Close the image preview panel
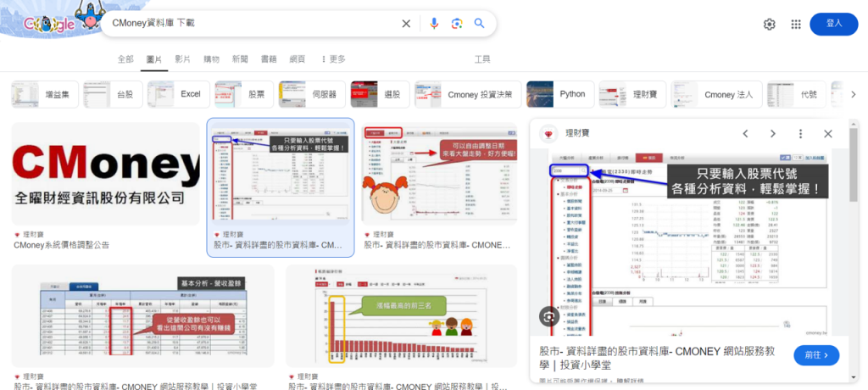868x390 pixels. pyautogui.click(x=828, y=133)
